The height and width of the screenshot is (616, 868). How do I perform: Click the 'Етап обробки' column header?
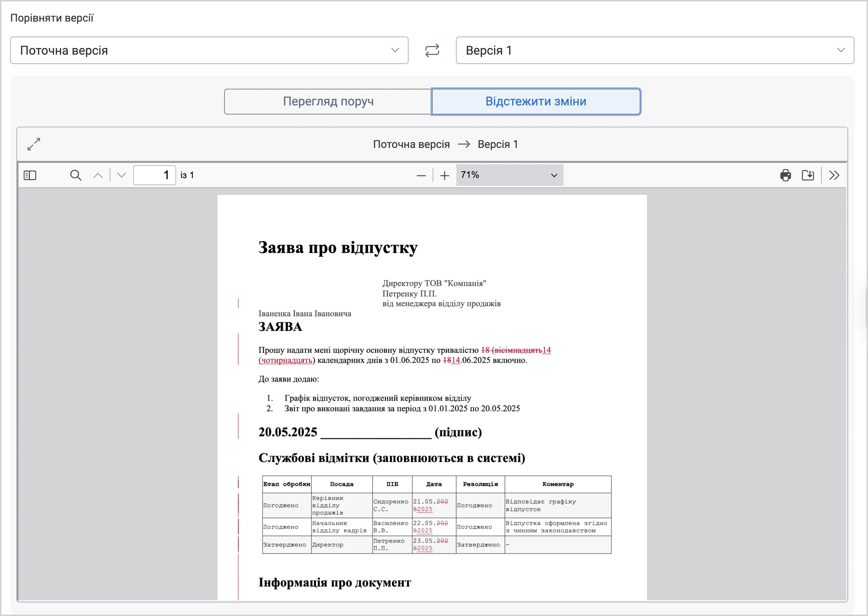[287, 484]
